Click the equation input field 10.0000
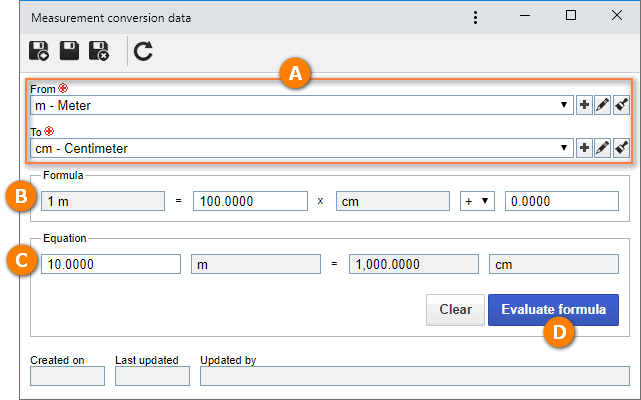Image resolution: width=641 pixels, height=400 pixels. point(111,264)
